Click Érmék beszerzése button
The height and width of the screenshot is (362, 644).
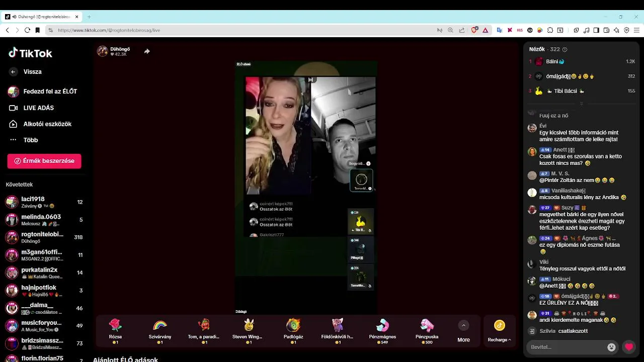coord(44,161)
